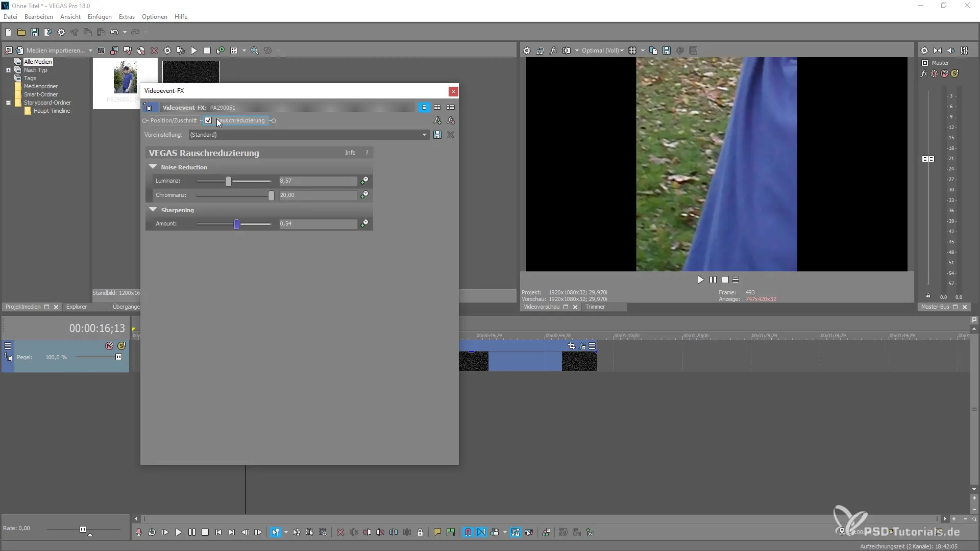
Task: Toggle master bus mute button
Action: [x=944, y=73]
